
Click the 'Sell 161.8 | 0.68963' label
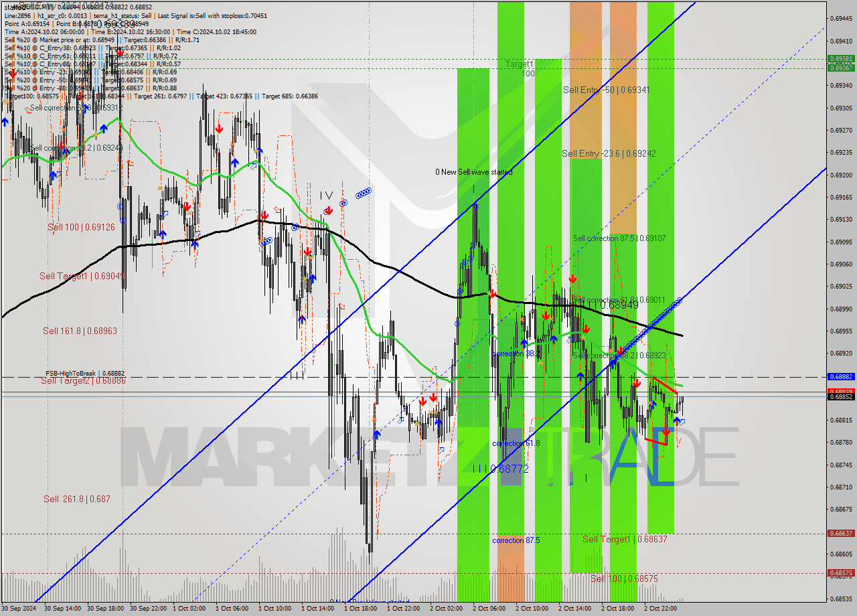[x=80, y=331]
